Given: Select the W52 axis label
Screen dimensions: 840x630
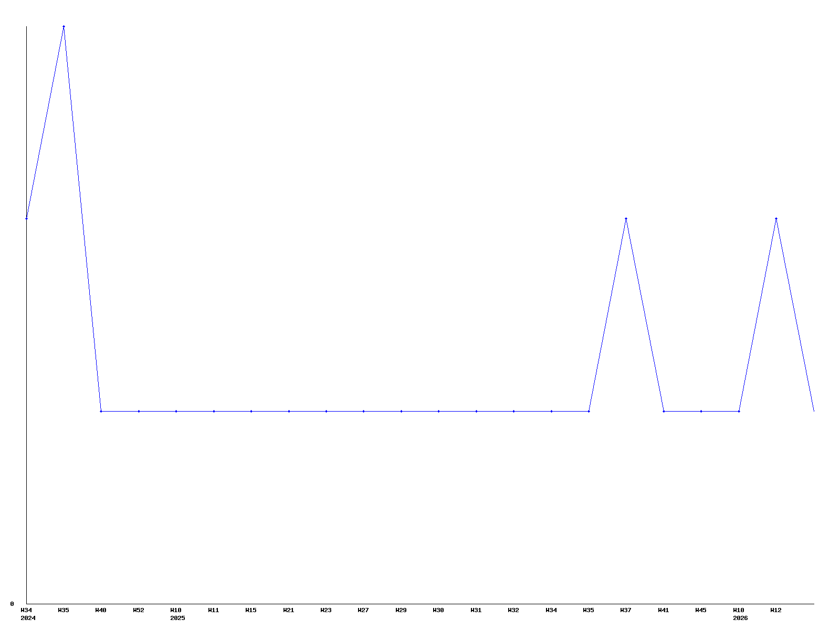Looking at the screenshot, I should (138, 610).
